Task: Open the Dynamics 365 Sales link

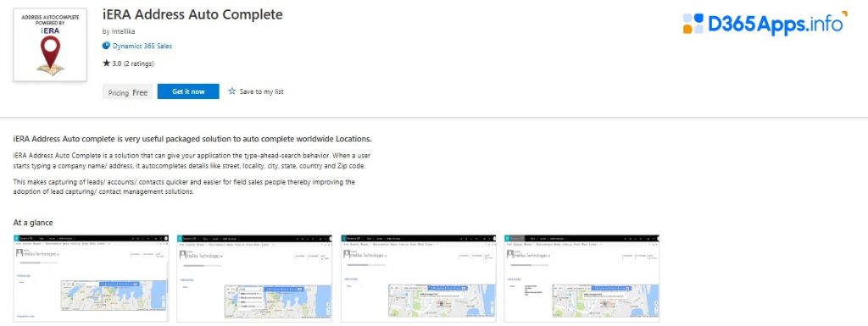Action: (142, 46)
